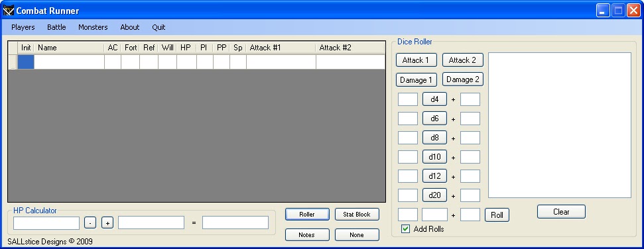Click the custom Roll button
Viewport: 644px width, 249px height.
point(497,215)
